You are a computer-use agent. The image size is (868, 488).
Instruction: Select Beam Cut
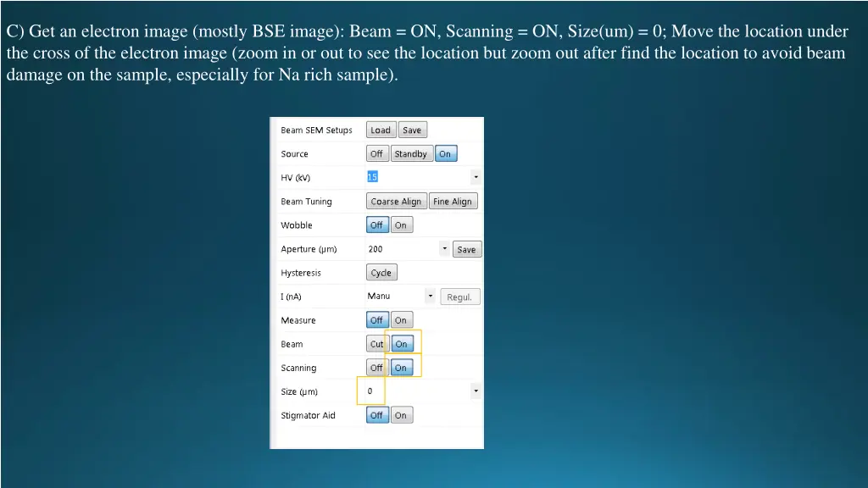[x=377, y=344]
